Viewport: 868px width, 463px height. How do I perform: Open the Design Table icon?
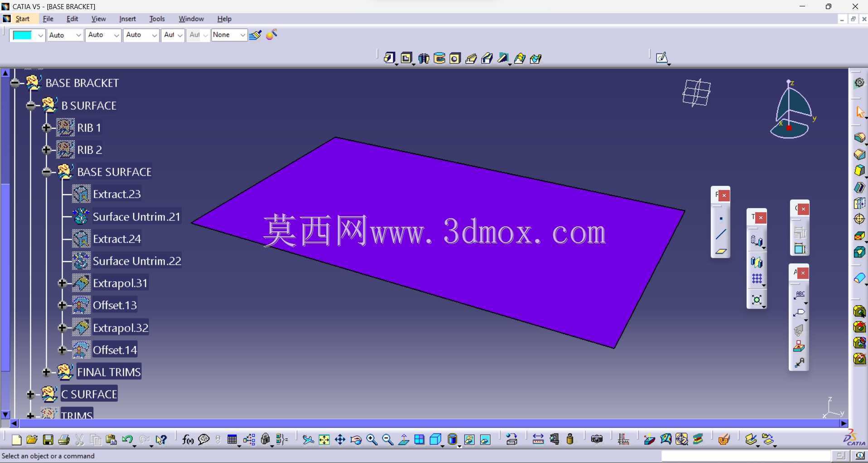click(x=232, y=439)
